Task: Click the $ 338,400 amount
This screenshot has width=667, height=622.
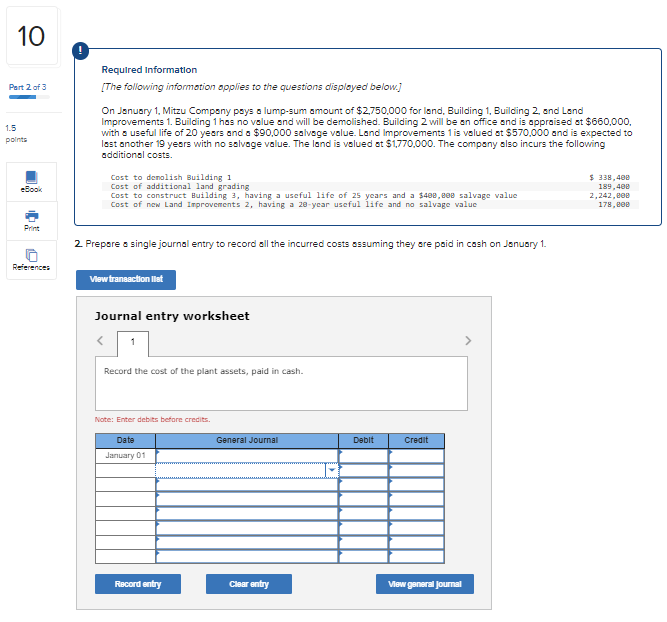Action: [609, 177]
